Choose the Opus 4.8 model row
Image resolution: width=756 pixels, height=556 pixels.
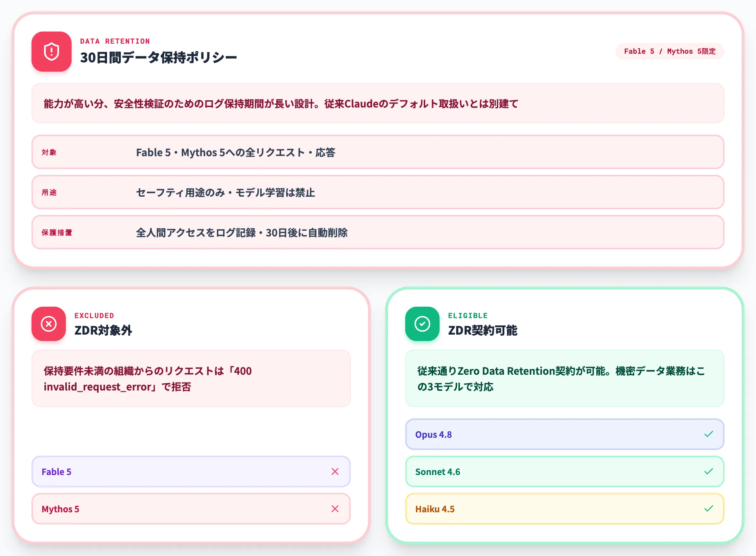click(565, 434)
